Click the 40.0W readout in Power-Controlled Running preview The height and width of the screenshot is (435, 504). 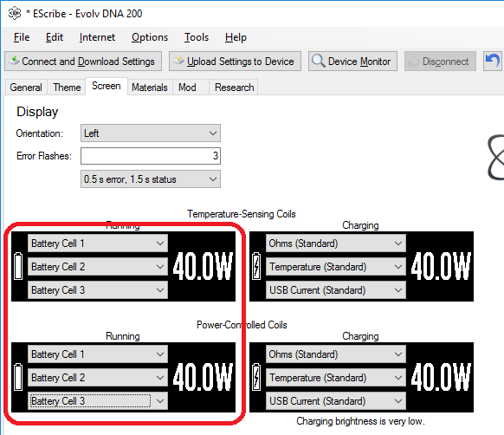click(x=203, y=377)
